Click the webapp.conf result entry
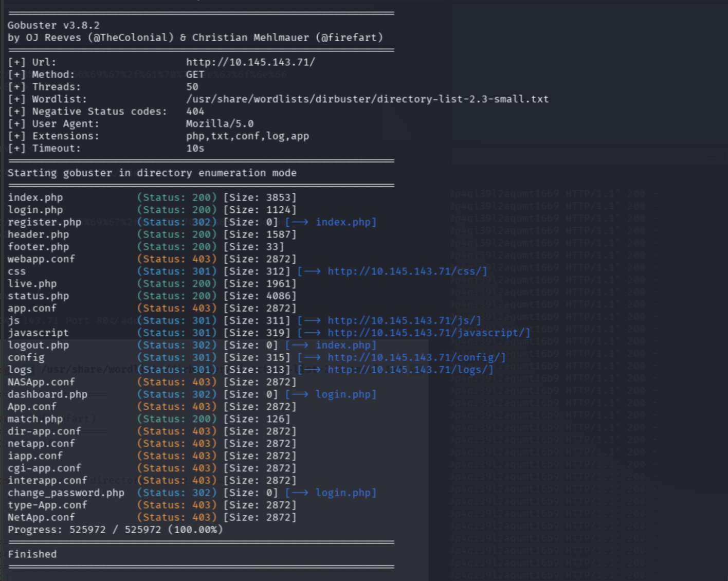Screen dimensions: 728x581 pyautogui.click(x=41, y=260)
